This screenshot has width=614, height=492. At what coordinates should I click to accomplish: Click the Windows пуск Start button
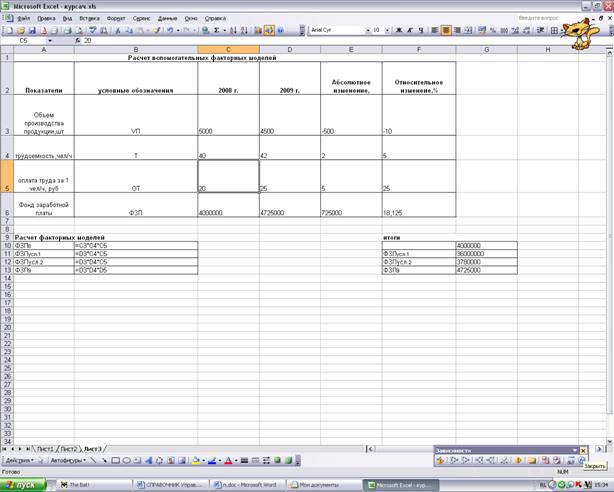coord(22,484)
